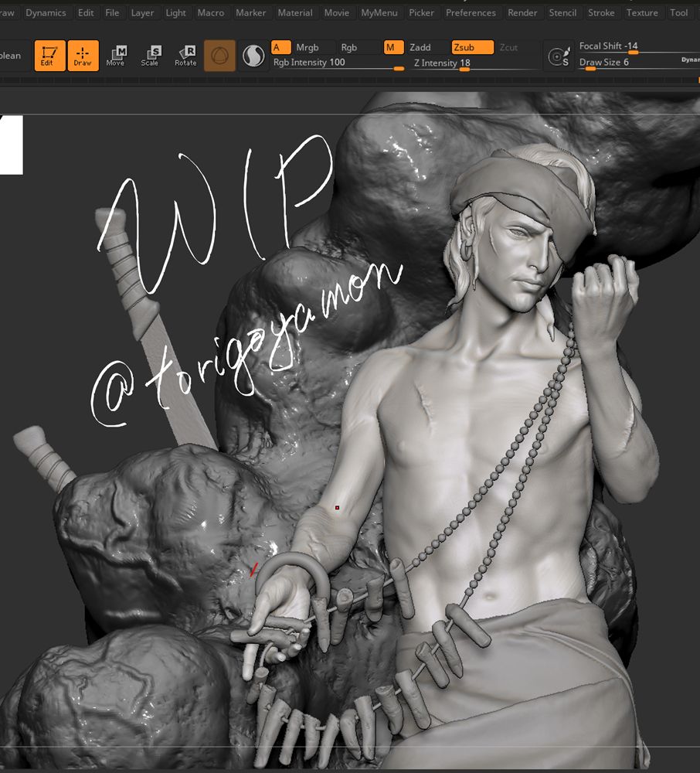Disable the Zsub sculpting mode

[x=471, y=46]
